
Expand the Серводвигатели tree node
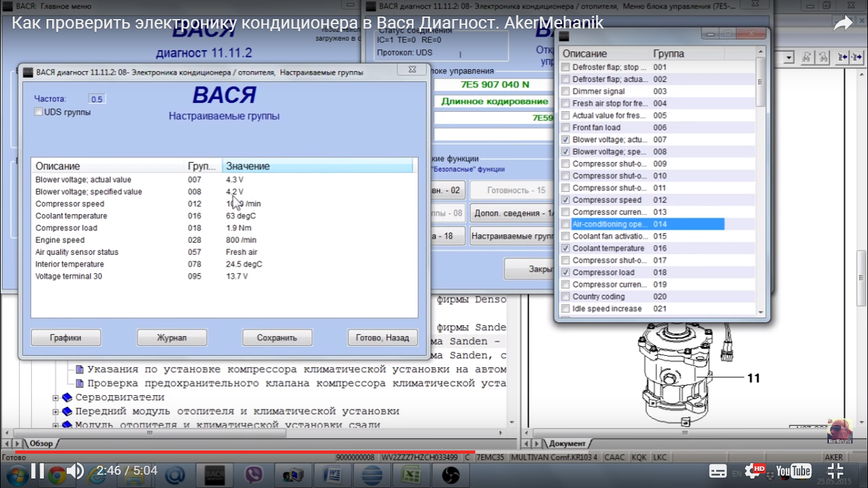56,398
